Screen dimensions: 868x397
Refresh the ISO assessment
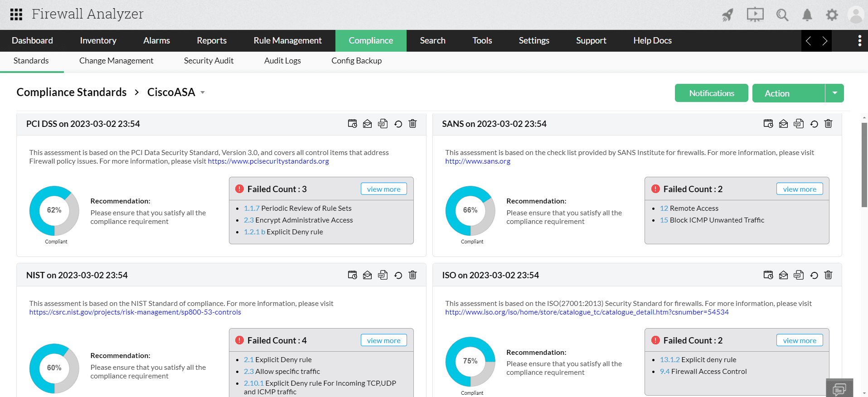pyautogui.click(x=814, y=275)
